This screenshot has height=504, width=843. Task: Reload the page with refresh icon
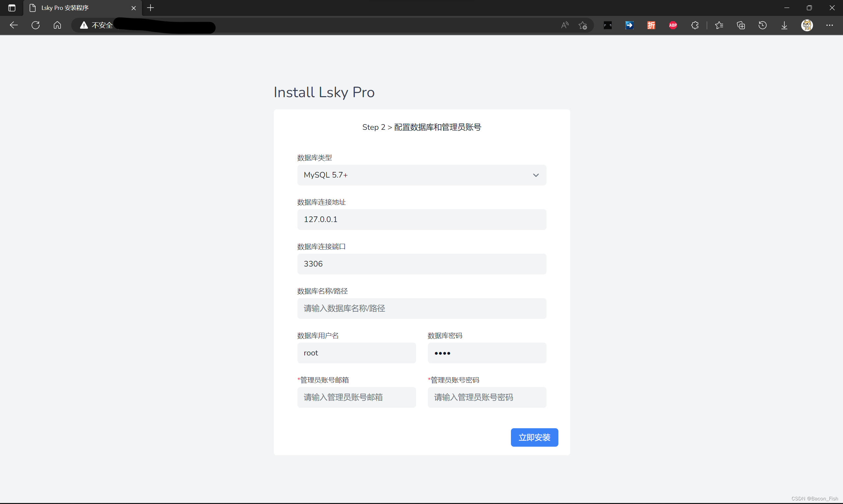coord(36,25)
